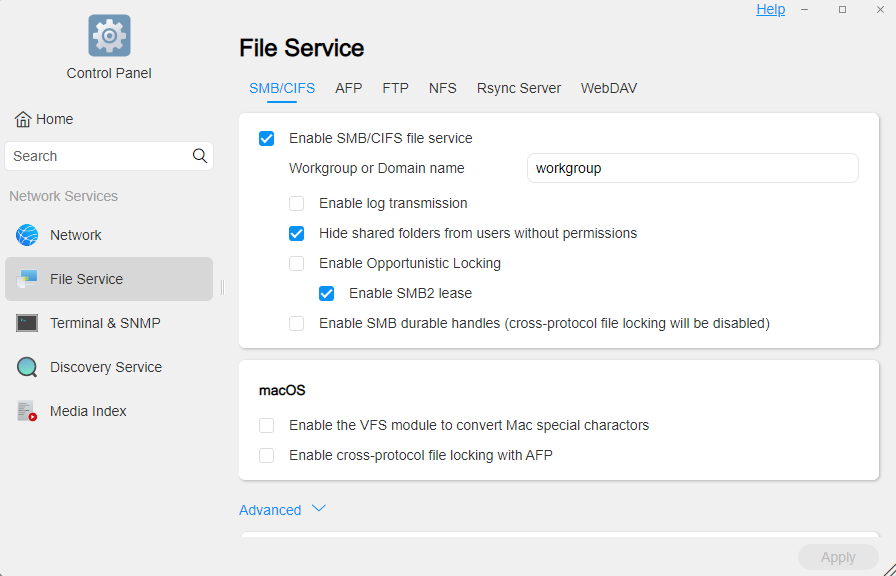
Task: Open Discovery Service via its icon
Action: [27, 367]
